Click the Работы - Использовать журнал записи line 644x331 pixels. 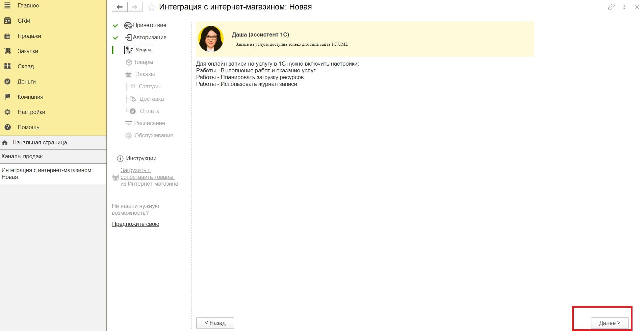tap(247, 84)
